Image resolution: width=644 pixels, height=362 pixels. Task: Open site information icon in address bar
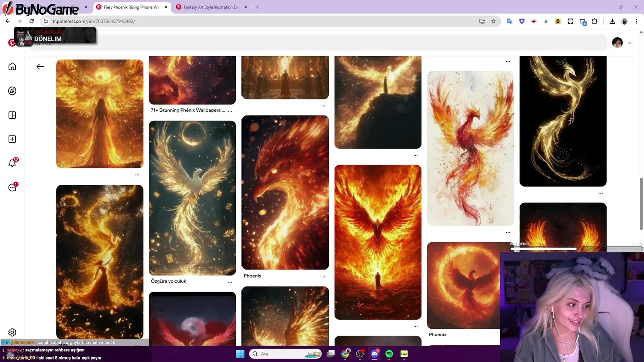tap(45, 21)
